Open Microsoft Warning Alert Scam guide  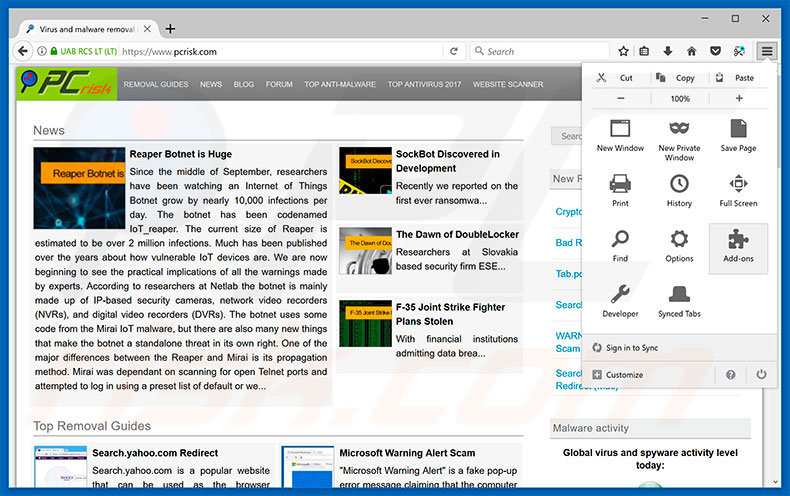click(407, 453)
